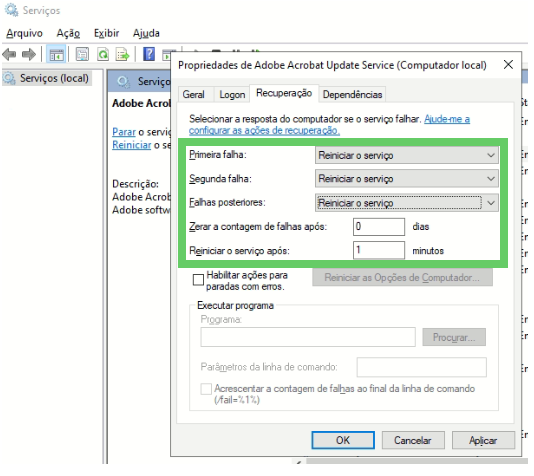
Task: Click the Export list toolbar icon
Action: [123, 54]
